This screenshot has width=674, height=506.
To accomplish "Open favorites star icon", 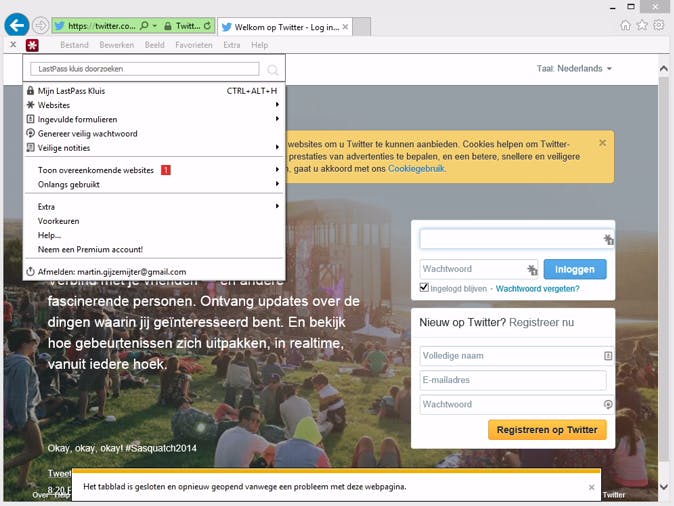I will click(x=642, y=25).
